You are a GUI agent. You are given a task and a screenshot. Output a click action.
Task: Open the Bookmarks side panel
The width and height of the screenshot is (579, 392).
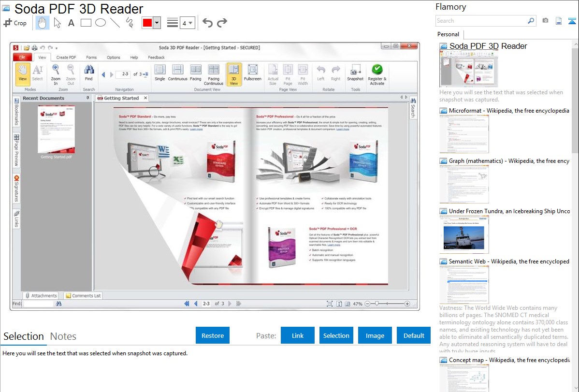coord(16,112)
